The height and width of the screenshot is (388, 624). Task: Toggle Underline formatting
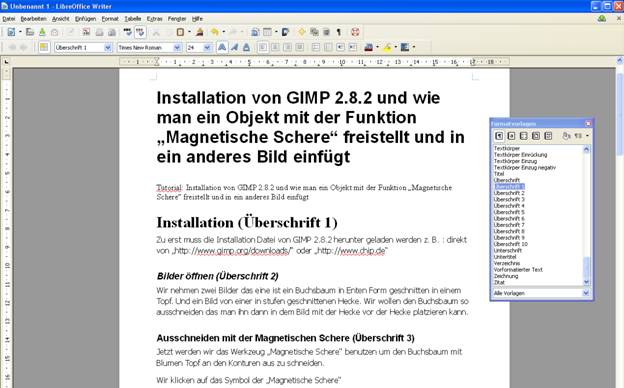point(246,47)
